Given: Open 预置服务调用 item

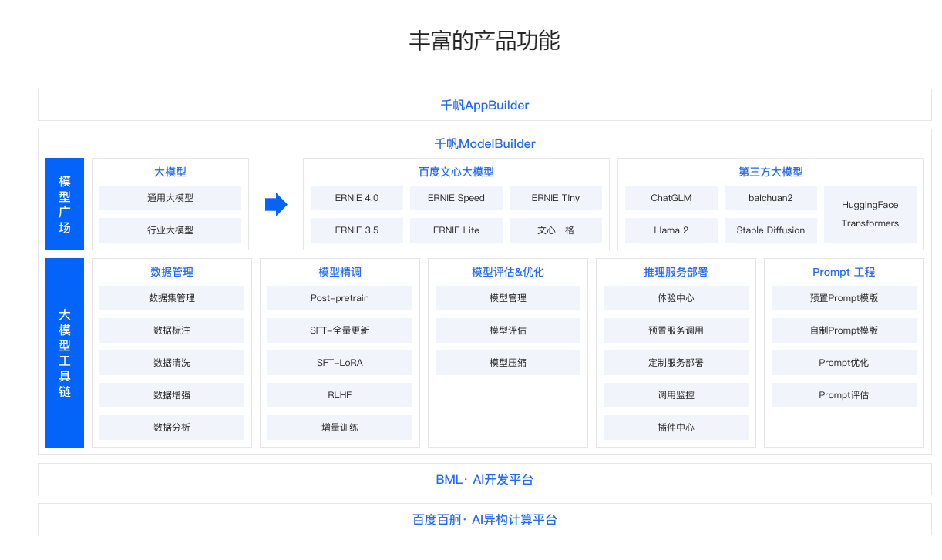Looking at the screenshot, I should [676, 330].
